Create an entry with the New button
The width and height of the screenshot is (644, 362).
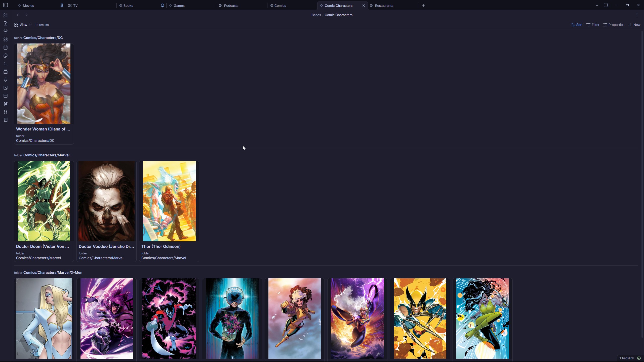(x=634, y=25)
